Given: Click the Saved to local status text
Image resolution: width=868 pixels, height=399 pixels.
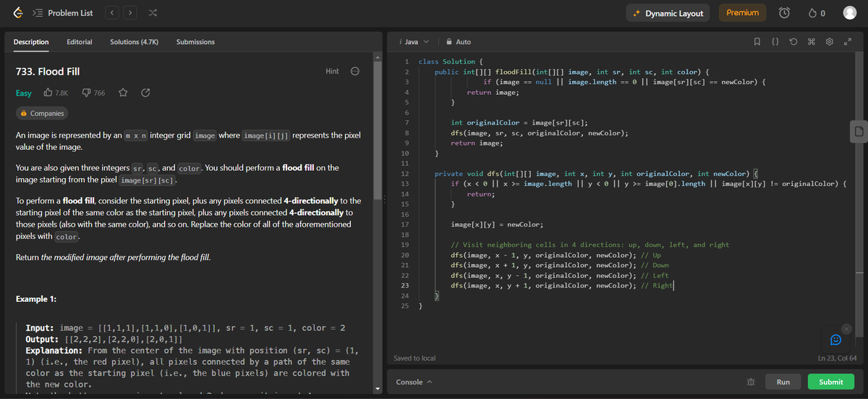Looking at the screenshot, I should pos(414,358).
